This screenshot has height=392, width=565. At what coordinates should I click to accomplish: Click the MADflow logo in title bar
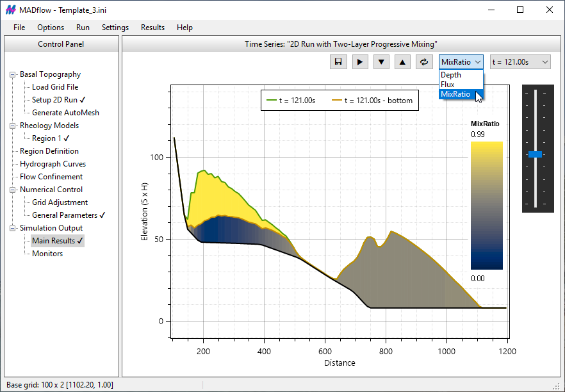tap(11, 10)
